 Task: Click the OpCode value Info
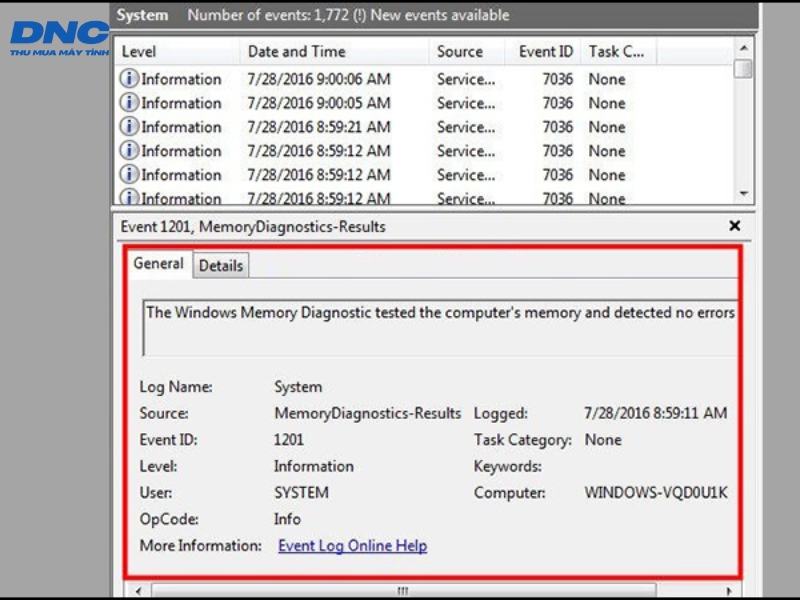pos(287,519)
